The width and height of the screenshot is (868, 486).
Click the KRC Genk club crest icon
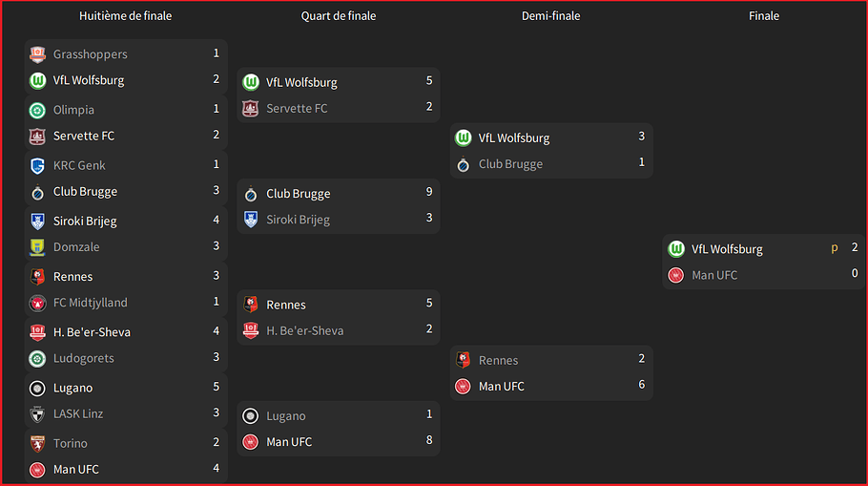click(x=37, y=166)
